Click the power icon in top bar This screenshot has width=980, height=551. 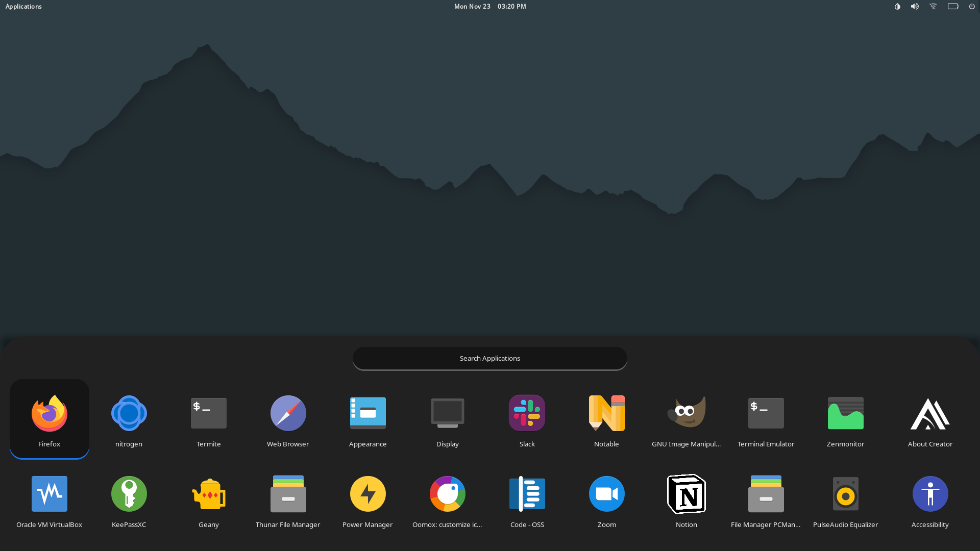coord(972,7)
